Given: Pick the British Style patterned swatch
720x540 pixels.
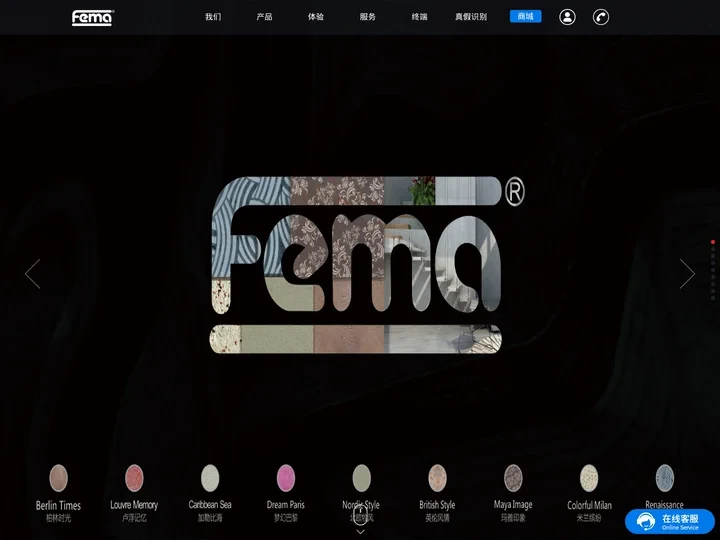Looking at the screenshot, I should pyautogui.click(x=438, y=478).
